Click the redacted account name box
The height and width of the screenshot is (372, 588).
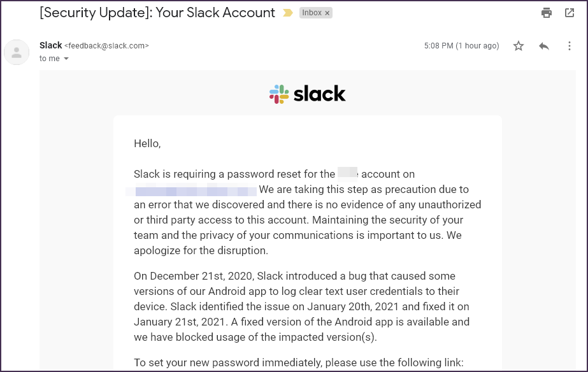[347, 173]
